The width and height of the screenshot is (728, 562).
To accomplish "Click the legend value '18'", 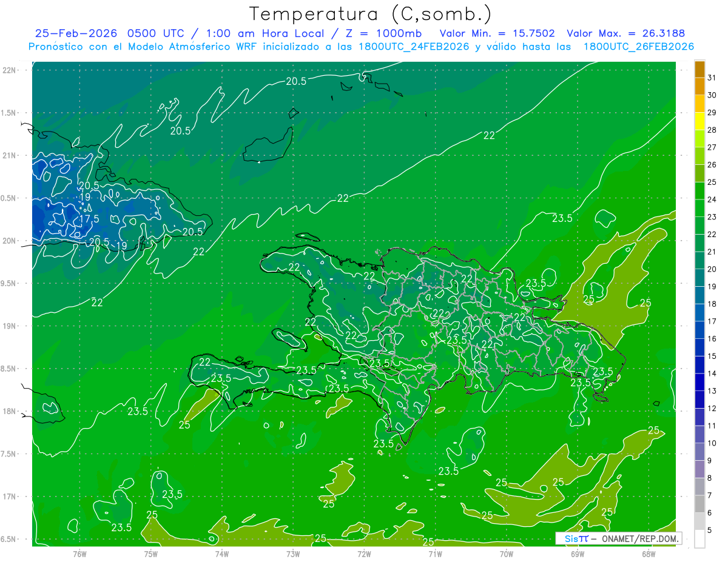I will pos(712,304).
